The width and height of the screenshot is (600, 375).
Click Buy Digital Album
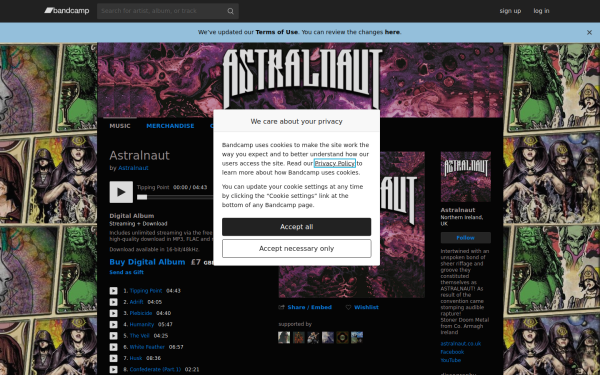click(x=147, y=262)
